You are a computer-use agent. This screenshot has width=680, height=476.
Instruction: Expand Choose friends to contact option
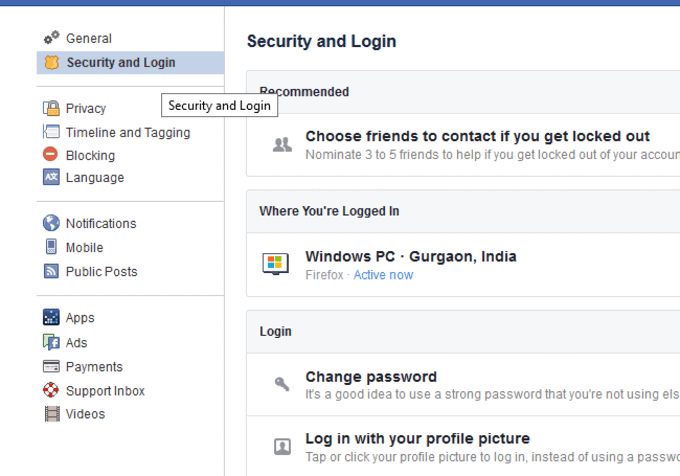click(x=463, y=145)
